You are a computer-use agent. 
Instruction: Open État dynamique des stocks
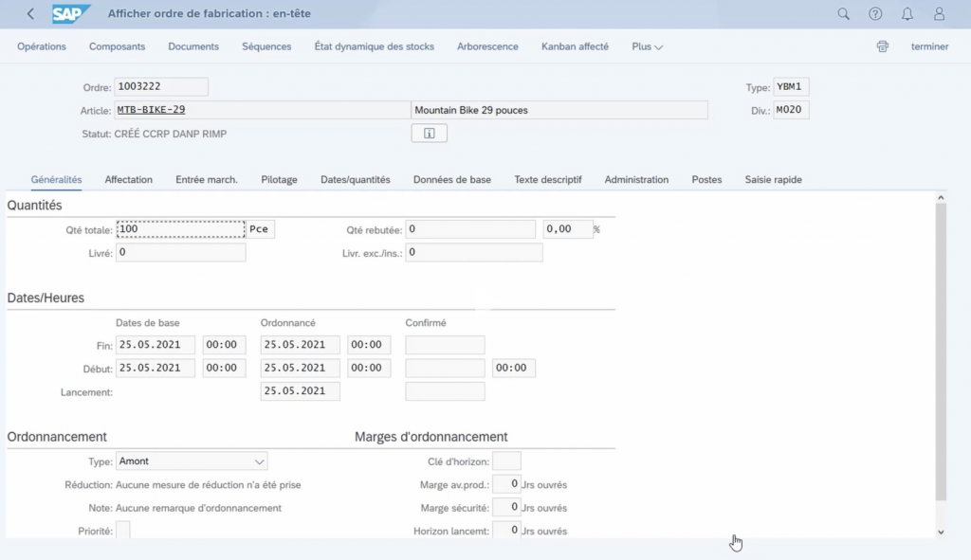(x=374, y=46)
